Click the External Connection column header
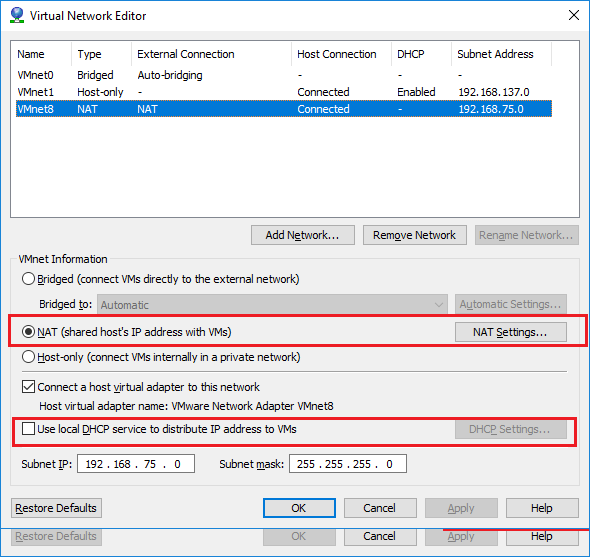 211,54
